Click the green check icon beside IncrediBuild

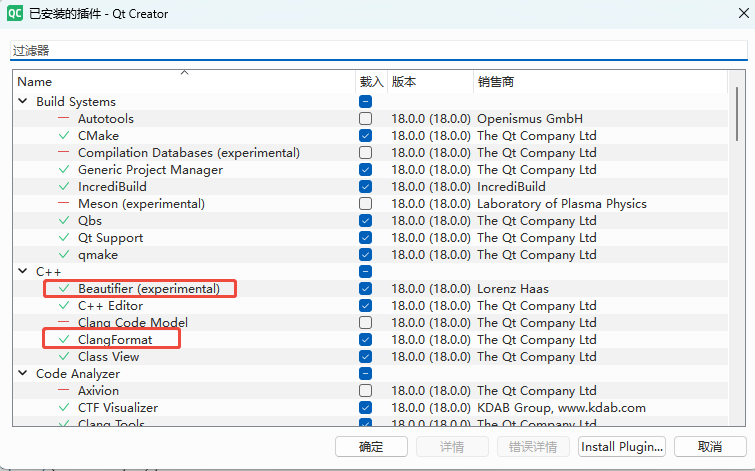tap(64, 186)
